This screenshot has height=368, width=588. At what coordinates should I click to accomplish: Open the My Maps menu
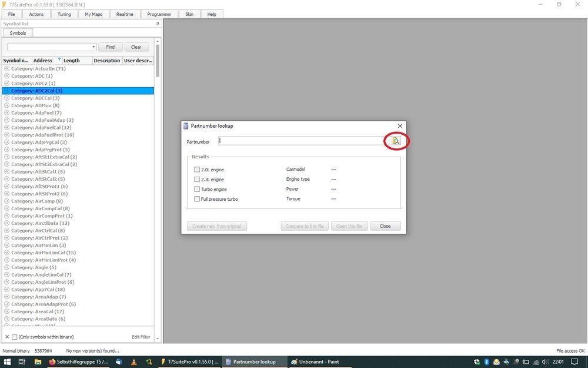(93, 14)
